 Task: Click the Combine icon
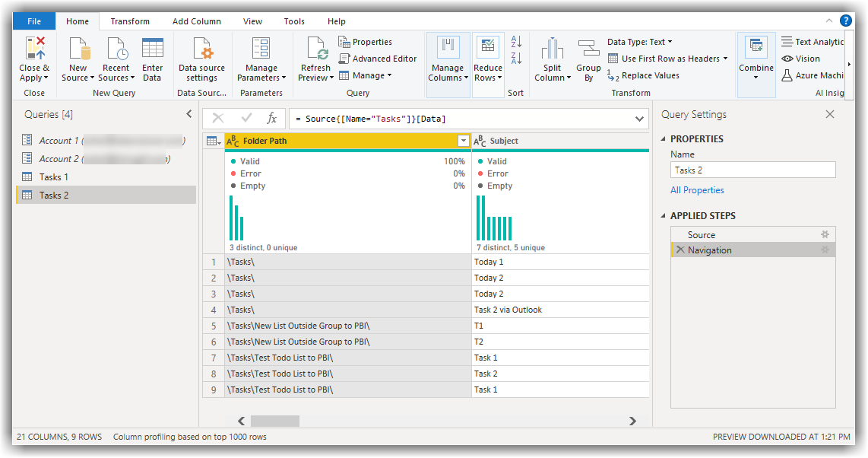[756, 48]
